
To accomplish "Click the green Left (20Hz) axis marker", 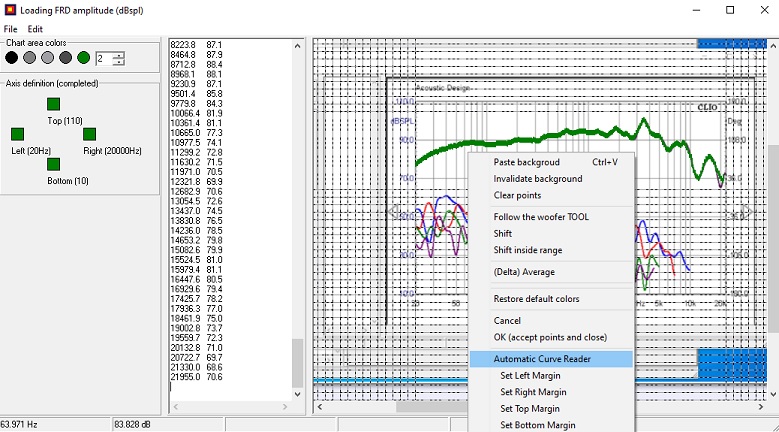I will click(17, 134).
